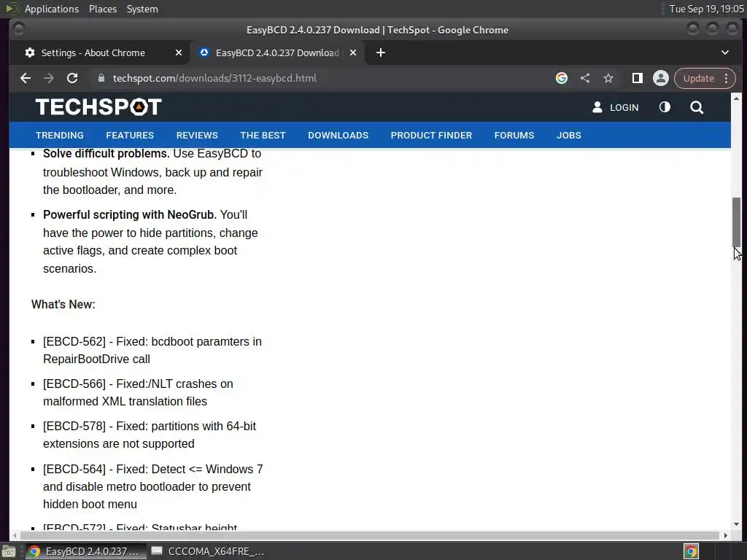Bookmark this page with the star
Image resolution: width=747 pixels, height=560 pixels.
608,78
